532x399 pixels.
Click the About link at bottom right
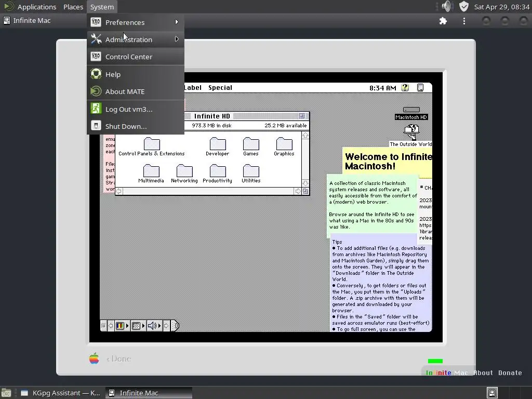[483, 373]
